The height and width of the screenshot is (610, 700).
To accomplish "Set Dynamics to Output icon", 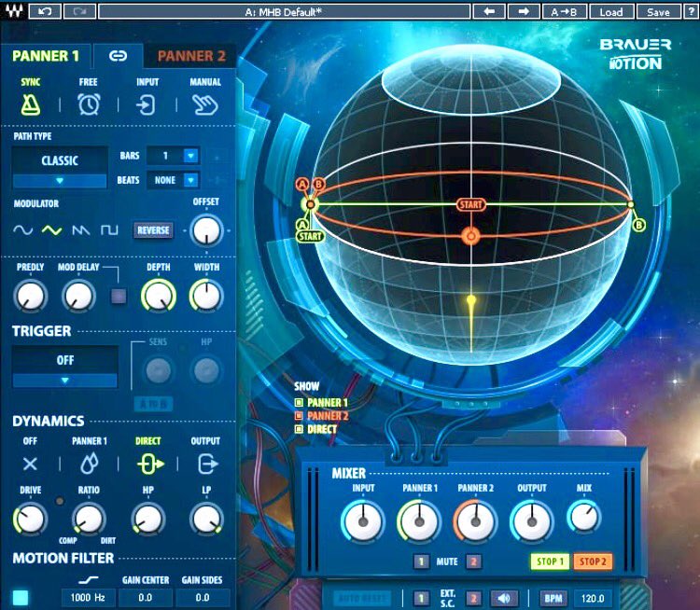I will pyautogui.click(x=207, y=464).
